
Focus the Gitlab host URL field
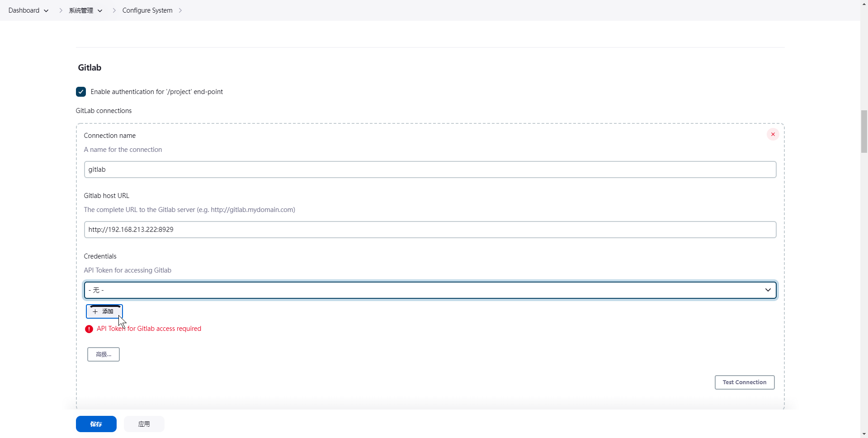(x=430, y=230)
